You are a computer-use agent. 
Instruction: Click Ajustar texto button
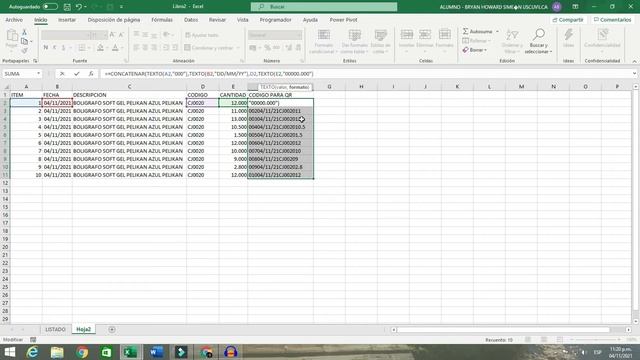202,35
